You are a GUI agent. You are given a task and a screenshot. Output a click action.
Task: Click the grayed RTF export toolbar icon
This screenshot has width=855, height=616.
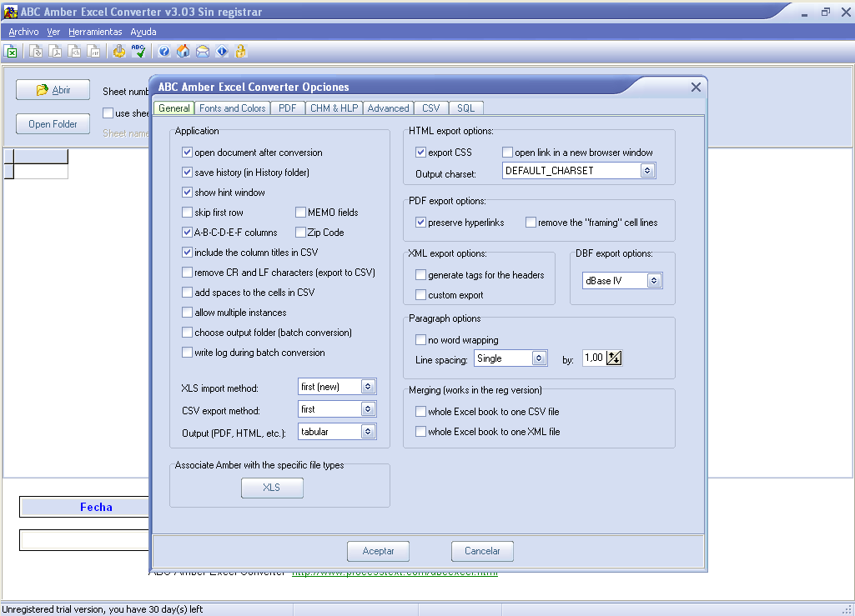tap(93, 51)
